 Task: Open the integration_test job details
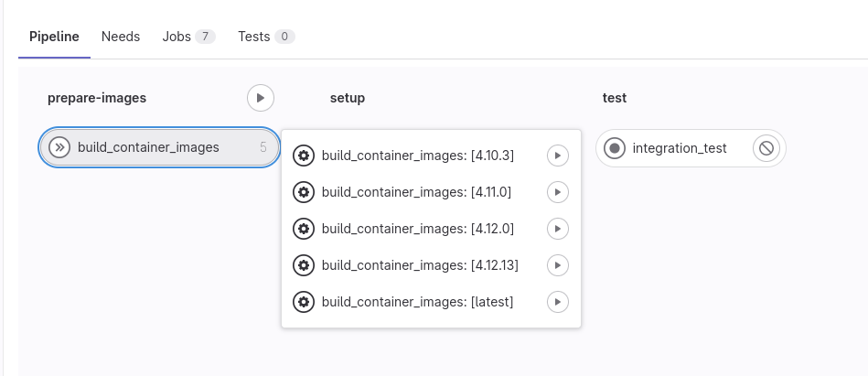680,148
